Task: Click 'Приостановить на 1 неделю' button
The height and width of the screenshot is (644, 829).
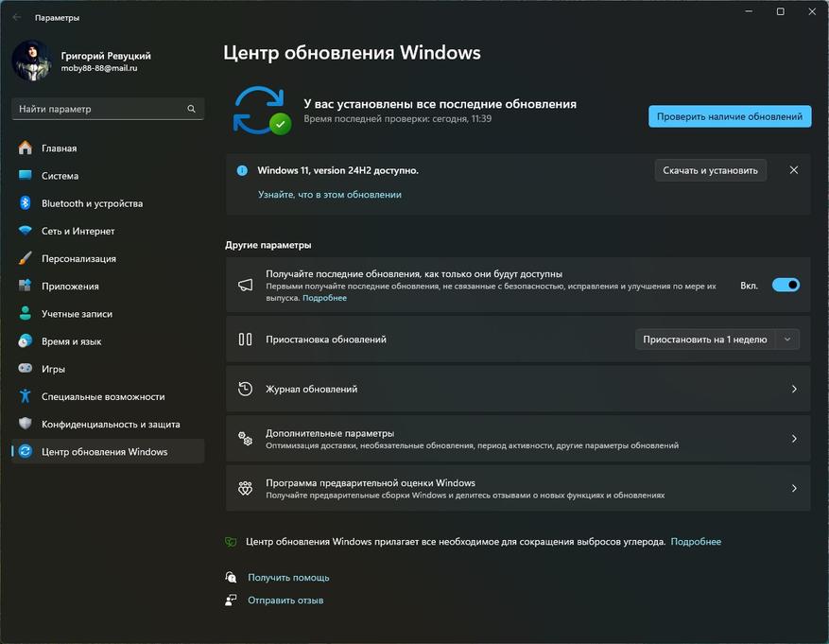Action: (x=705, y=339)
